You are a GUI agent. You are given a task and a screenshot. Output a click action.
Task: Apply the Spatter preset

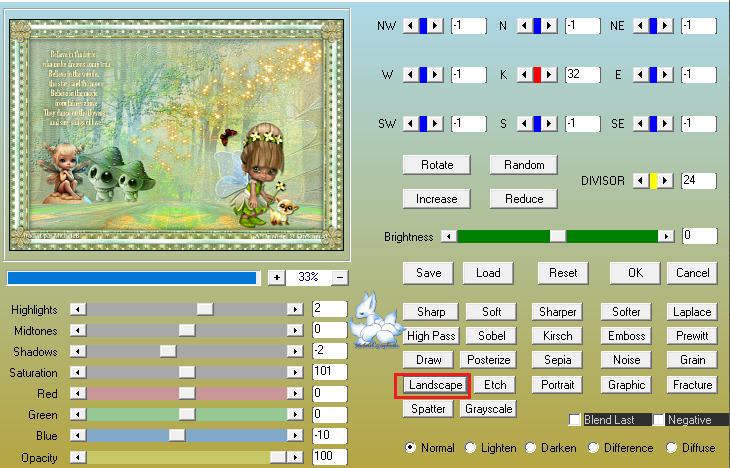click(428, 409)
